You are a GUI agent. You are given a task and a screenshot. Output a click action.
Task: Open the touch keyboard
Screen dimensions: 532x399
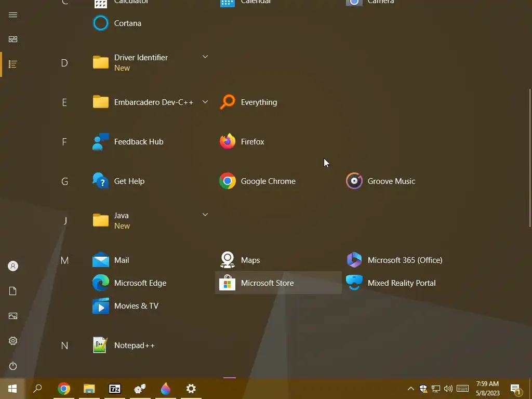click(x=462, y=389)
